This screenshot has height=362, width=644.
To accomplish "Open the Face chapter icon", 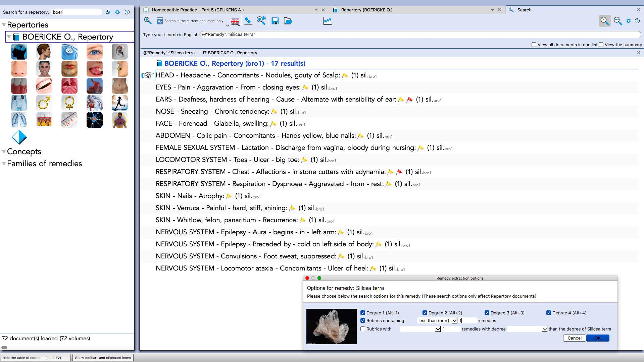I will 44,69.
